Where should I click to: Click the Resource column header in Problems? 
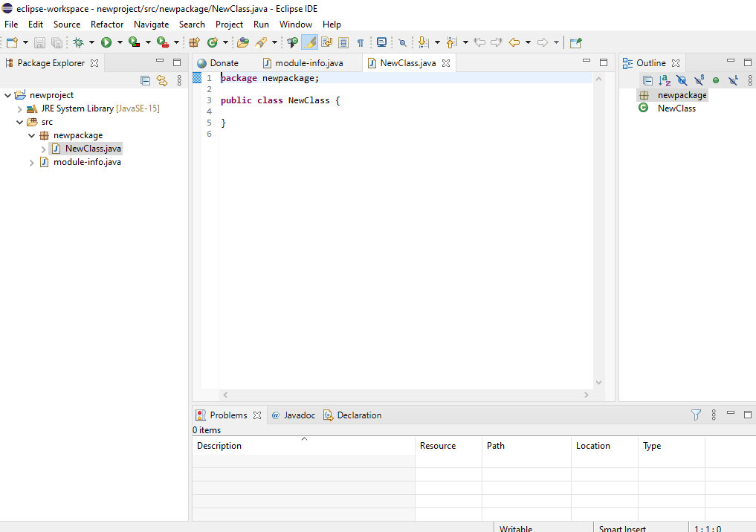click(438, 446)
